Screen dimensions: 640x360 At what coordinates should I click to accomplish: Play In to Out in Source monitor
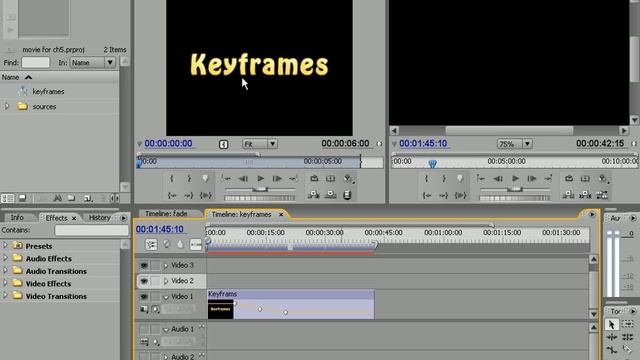pyautogui.click(x=205, y=196)
